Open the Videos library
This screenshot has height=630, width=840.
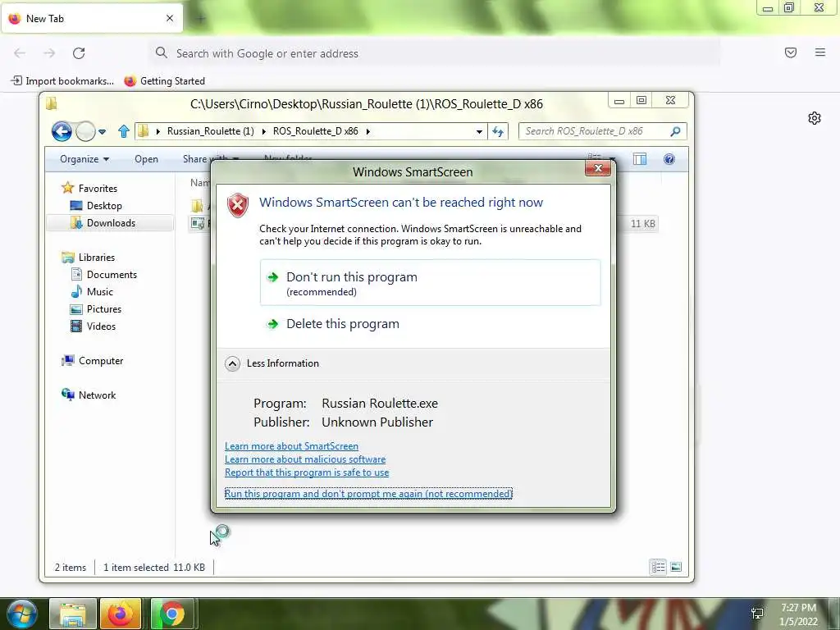click(101, 326)
